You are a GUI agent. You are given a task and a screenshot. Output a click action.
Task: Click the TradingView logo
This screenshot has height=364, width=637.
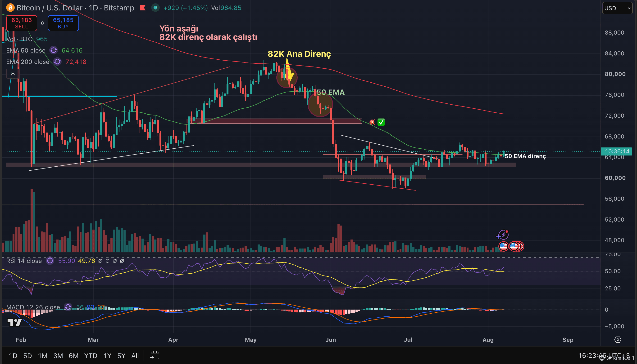(x=14, y=323)
